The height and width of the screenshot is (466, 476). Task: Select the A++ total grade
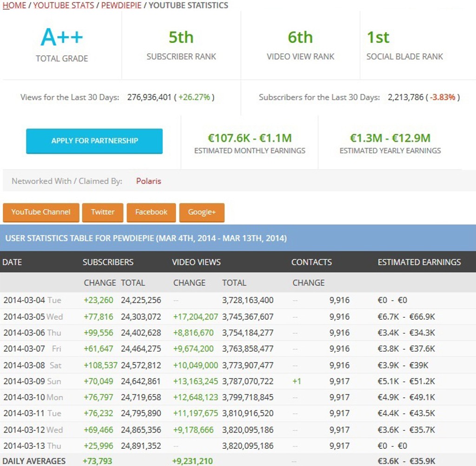62,38
